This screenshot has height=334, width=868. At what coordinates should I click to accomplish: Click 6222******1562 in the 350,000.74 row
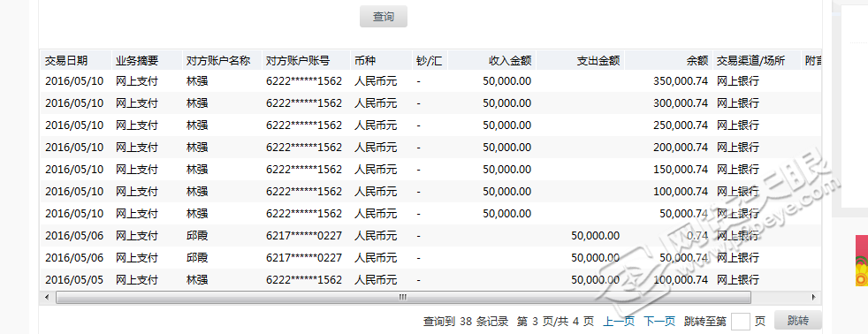click(304, 81)
